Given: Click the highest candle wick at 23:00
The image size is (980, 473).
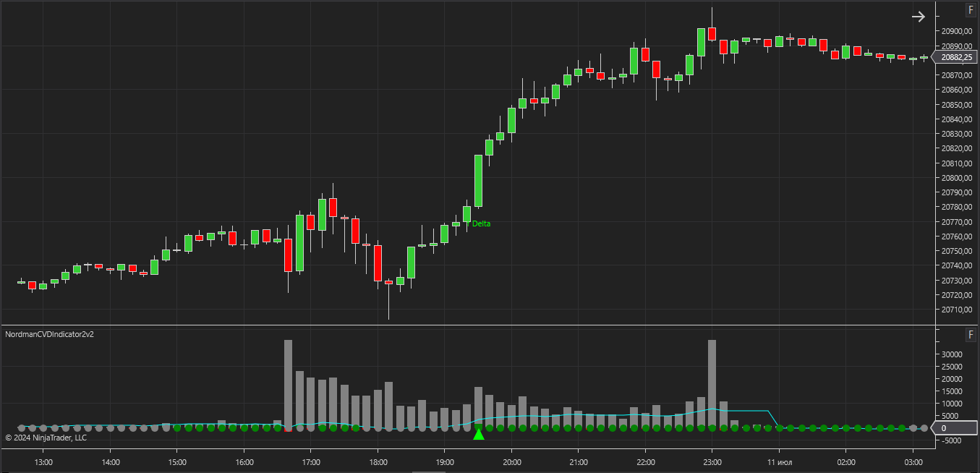Looking at the screenshot, I should [712, 17].
